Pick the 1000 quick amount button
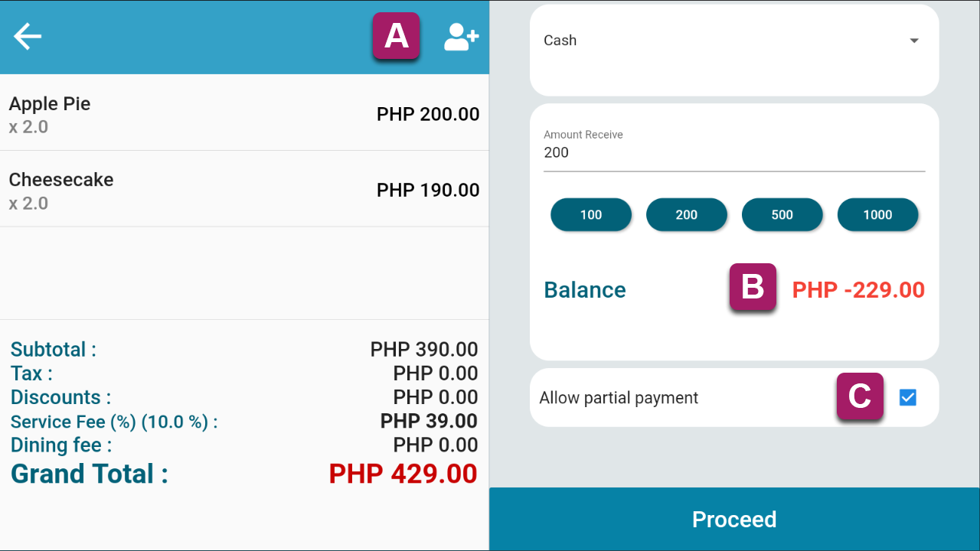This screenshot has height=551, width=980. click(x=877, y=215)
